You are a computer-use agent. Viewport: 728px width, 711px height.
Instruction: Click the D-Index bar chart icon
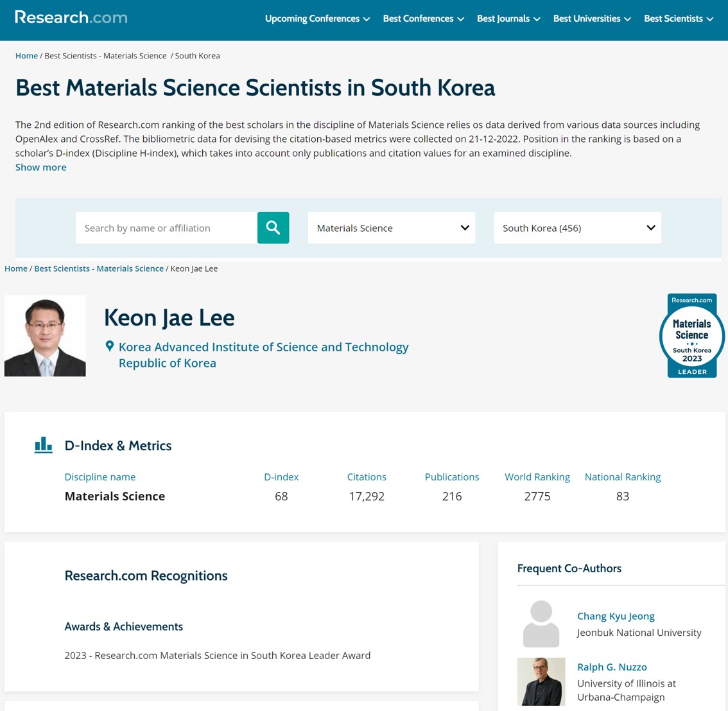click(x=43, y=444)
